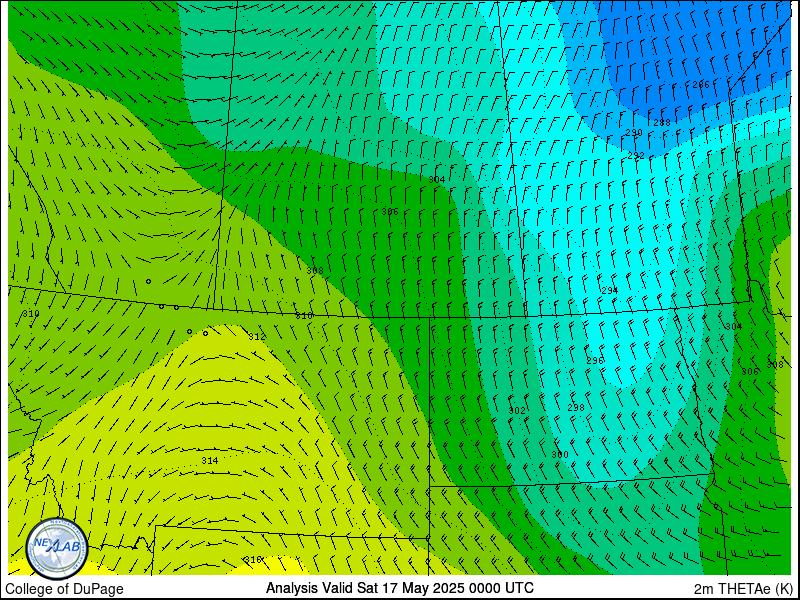The width and height of the screenshot is (800, 600).
Task: Select the "College of DuPage" footer text
Action: 64,589
